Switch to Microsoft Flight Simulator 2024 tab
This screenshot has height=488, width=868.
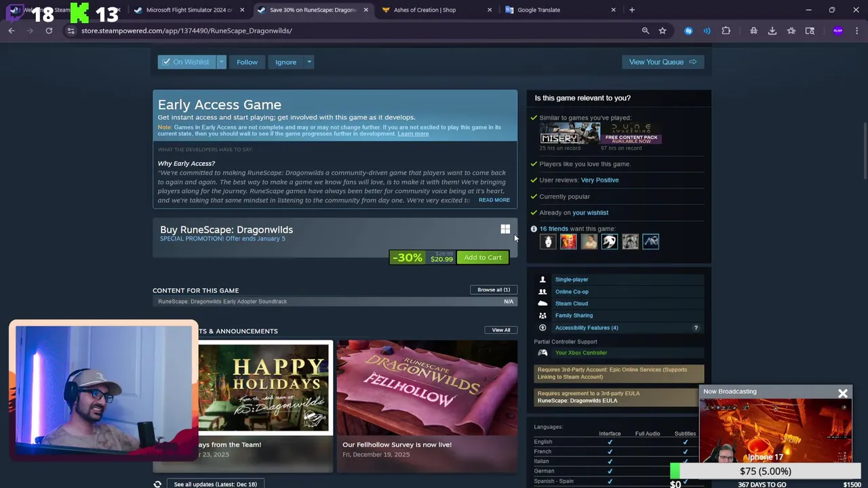click(189, 10)
